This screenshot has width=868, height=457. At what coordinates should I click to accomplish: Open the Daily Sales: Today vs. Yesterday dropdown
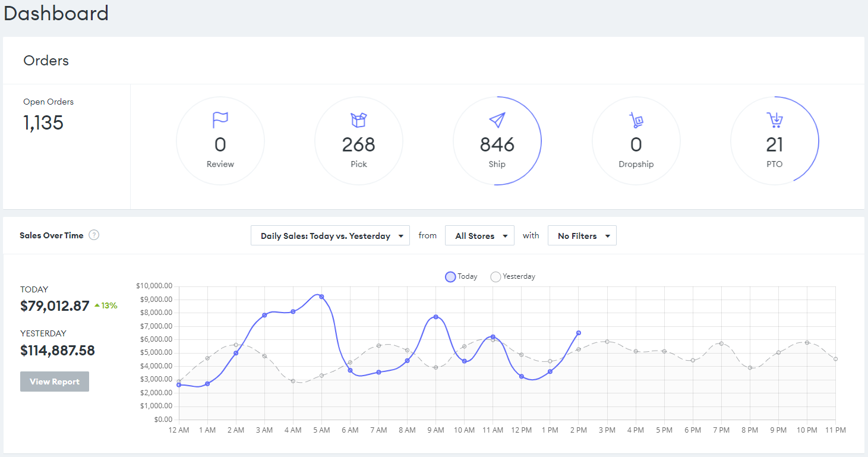click(x=330, y=236)
